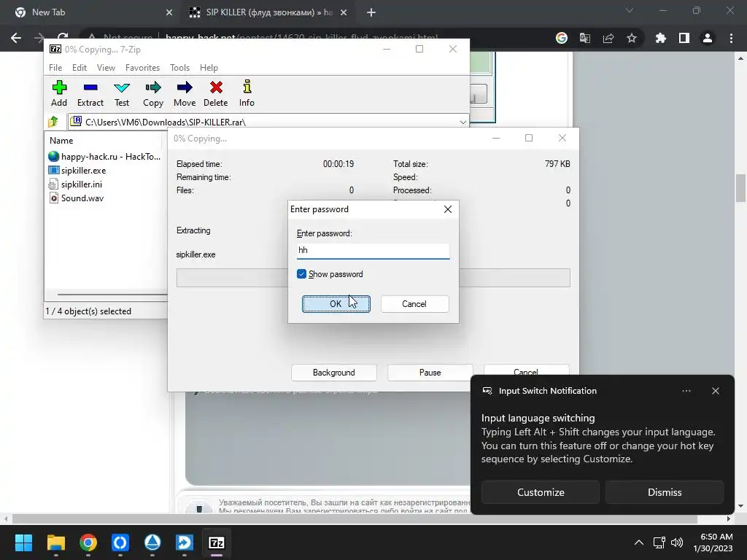This screenshot has width=747, height=560.
Task: Click the Google icon in address bar
Action: tap(562, 38)
